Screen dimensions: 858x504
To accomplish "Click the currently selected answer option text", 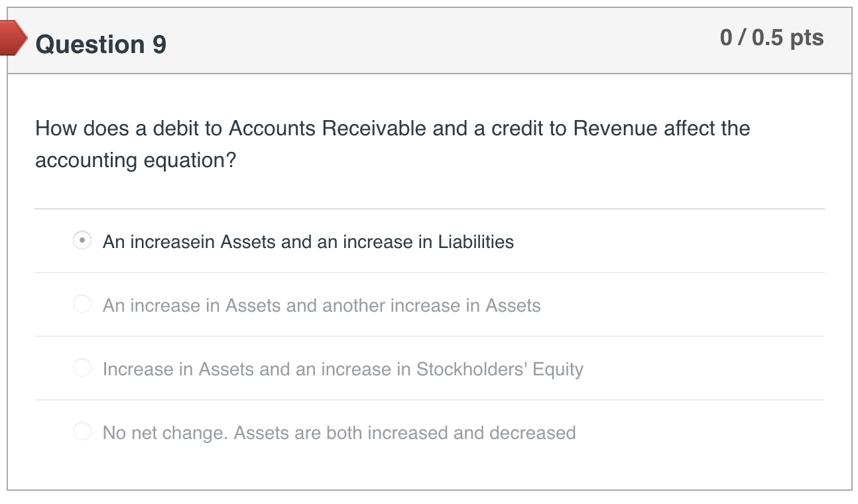I will tap(308, 241).
